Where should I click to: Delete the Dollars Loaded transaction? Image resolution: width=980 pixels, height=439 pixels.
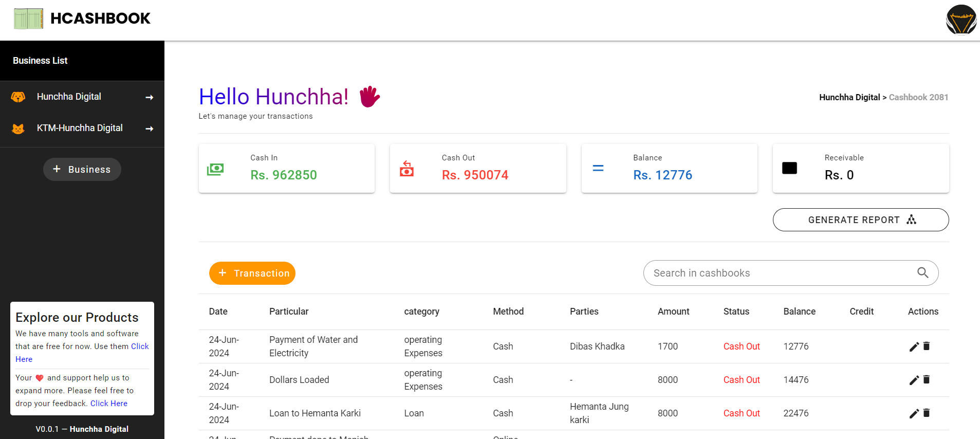[927, 379]
